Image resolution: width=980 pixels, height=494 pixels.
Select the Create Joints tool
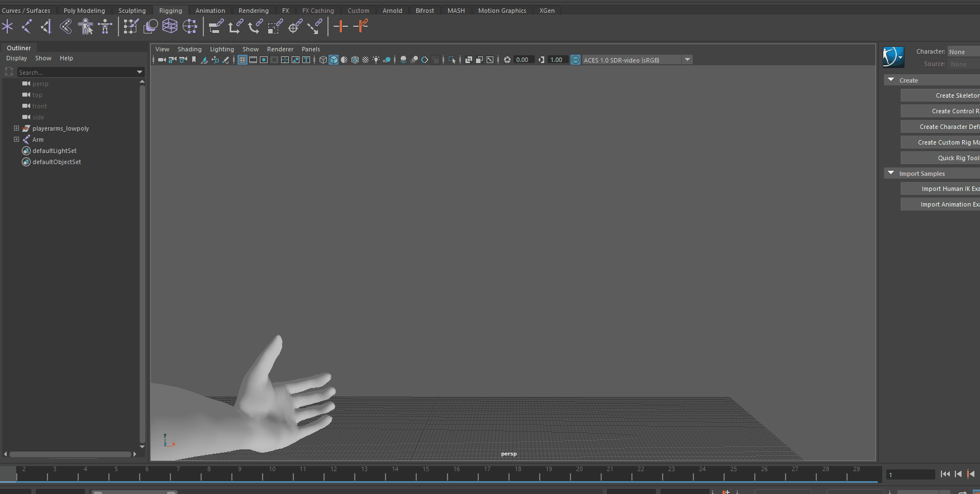[27, 26]
